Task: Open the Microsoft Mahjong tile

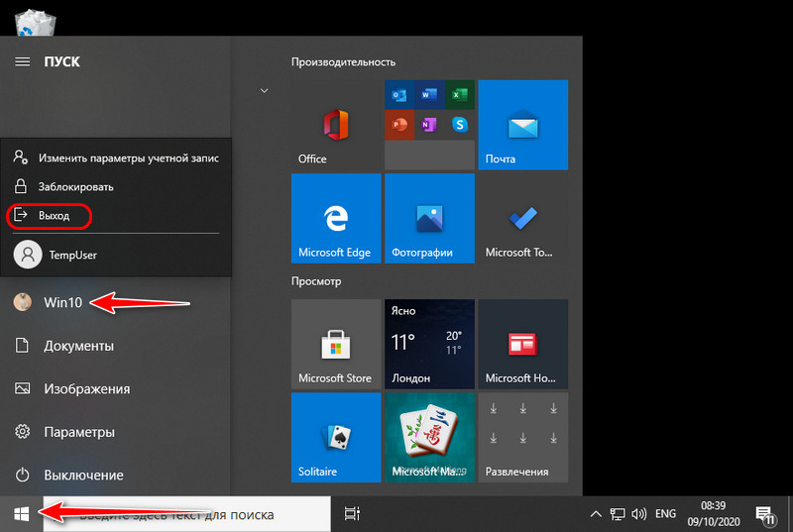Action: pyautogui.click(x=429, y=438)
